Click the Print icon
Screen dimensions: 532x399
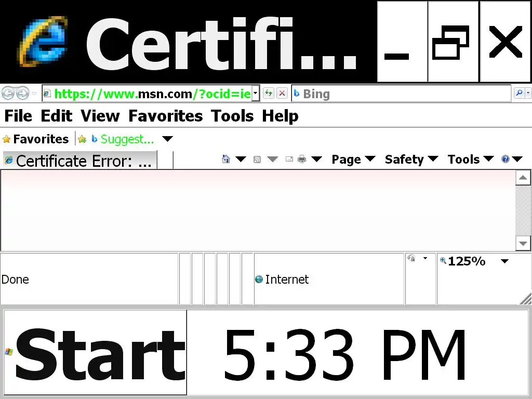(302, 159)
